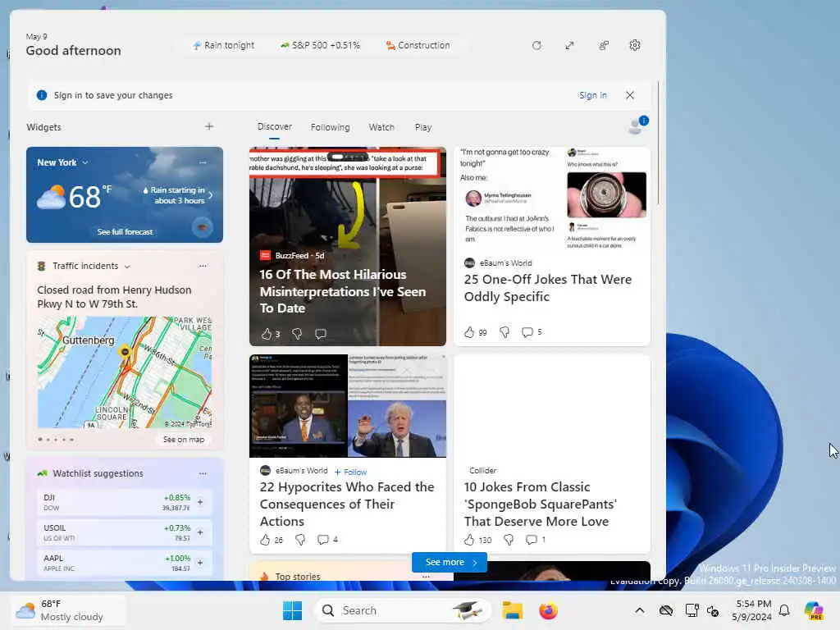
Task: Open S&P 500 +0.51% header chip
Action: pyautogui.click(x=321, y=46)
